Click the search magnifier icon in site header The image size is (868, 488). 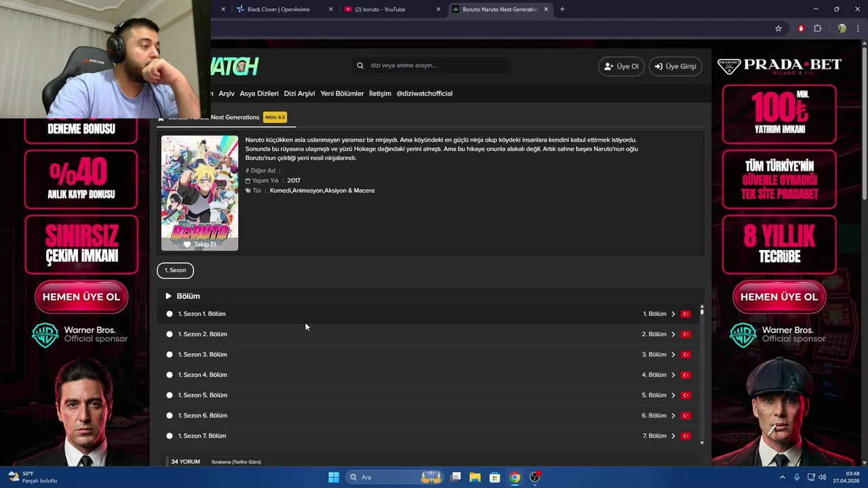point(360,66)
